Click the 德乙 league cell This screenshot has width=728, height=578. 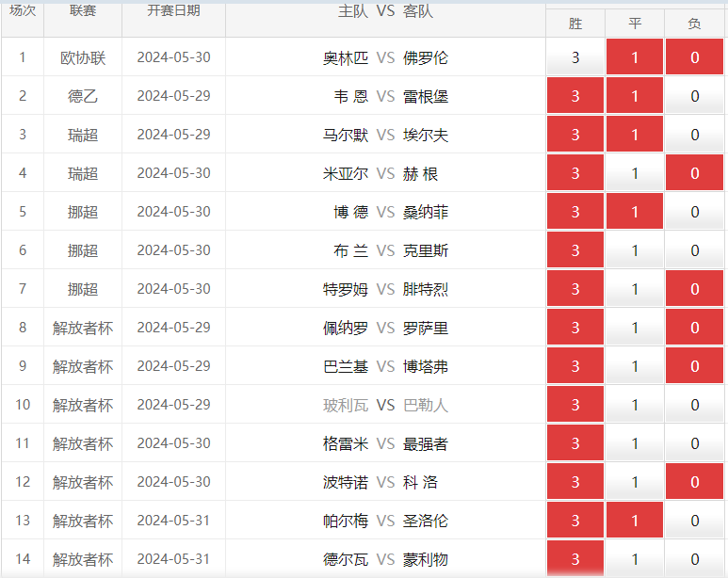point(83,96)
